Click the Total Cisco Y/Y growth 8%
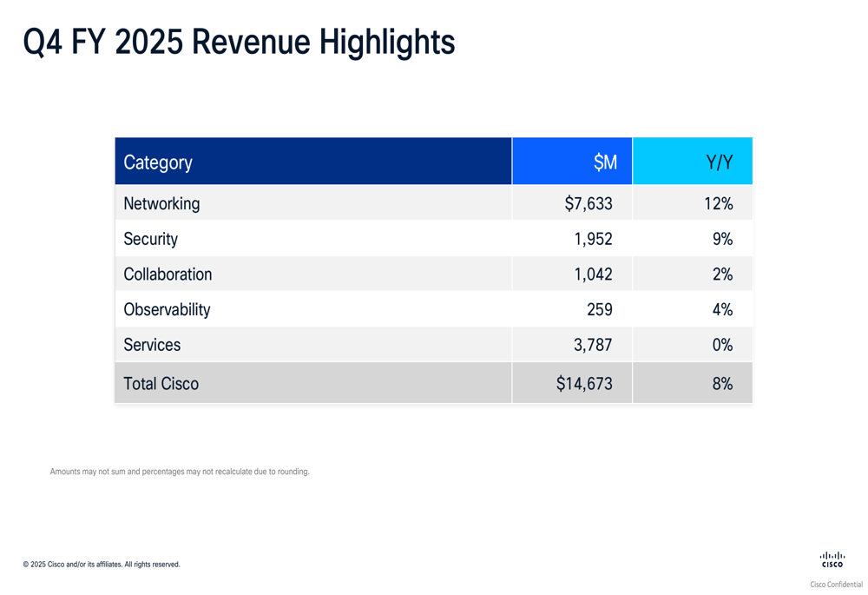This screenshot has width=868, height=595. click(x=722, y=383)
